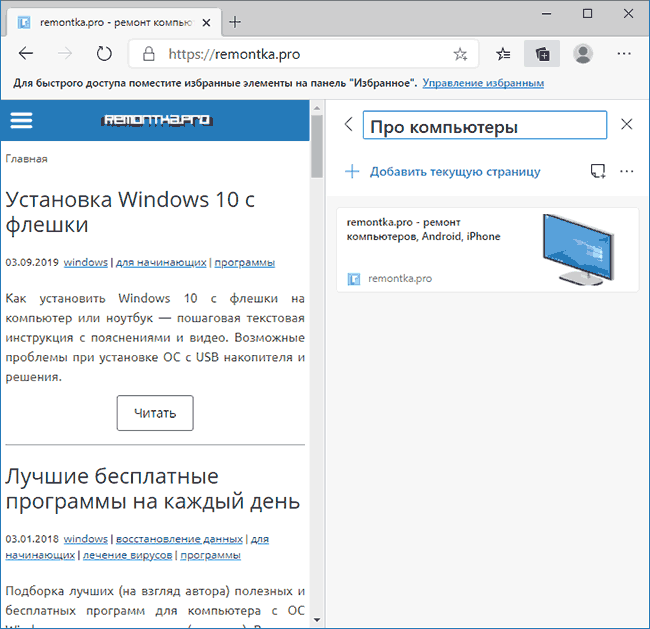Image resolution: width=650 pixels, height=629 pixels.
Task: Add page to favorites with star
Action: 460,54
